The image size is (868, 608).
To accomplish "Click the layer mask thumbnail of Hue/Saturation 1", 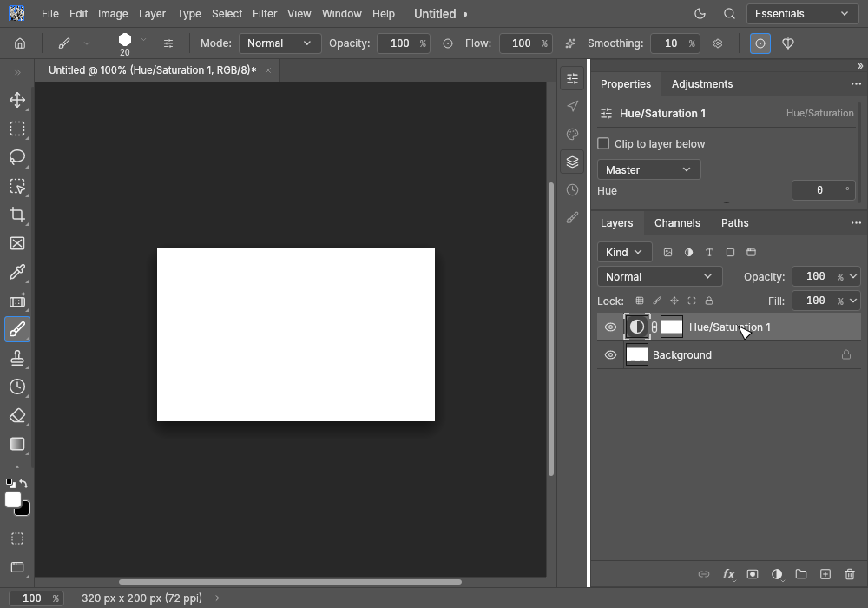I will click(x=672, y=327).
